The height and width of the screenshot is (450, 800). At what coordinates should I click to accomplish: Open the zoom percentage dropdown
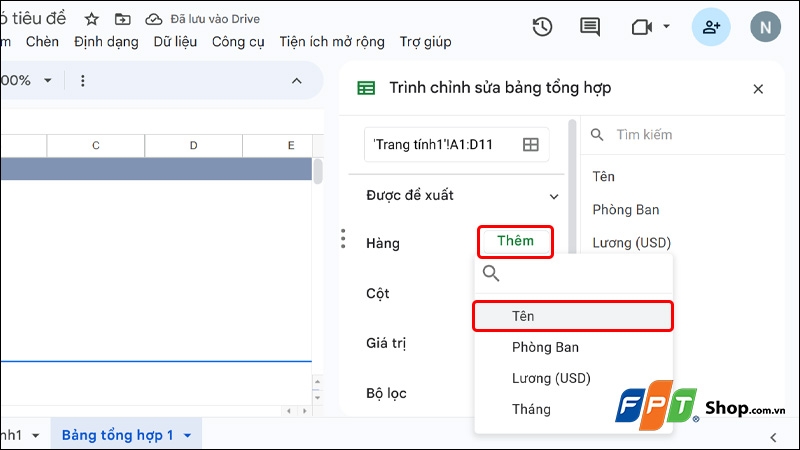click(x=48, y=80)
